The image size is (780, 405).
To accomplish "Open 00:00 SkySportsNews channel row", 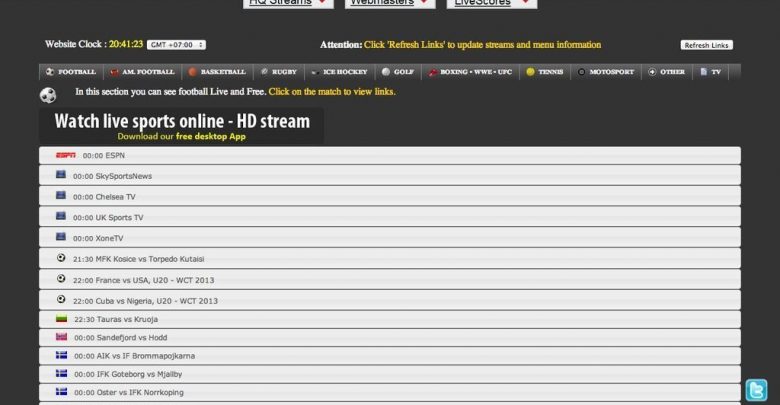I will (x=390, y=176).
